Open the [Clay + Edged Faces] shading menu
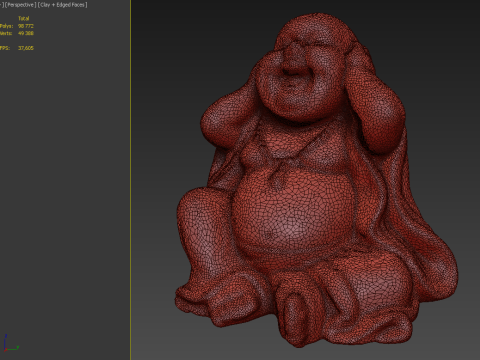This screenshot has height=360, width=480. click(x=63, y=5)
